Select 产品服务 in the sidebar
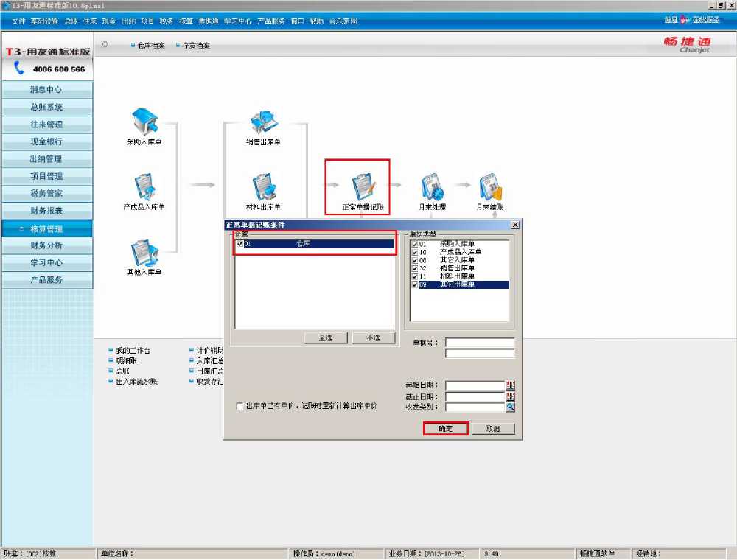 tap(46, 280)
